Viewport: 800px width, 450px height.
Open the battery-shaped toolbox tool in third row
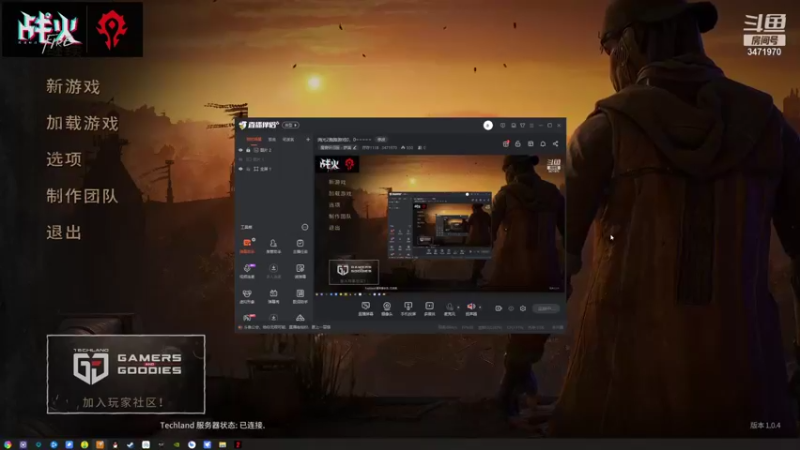(x=273, y=295)
